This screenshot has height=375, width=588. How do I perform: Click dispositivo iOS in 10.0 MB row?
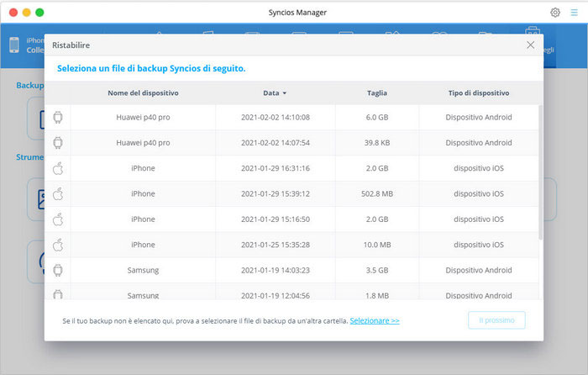pos(479,245)
